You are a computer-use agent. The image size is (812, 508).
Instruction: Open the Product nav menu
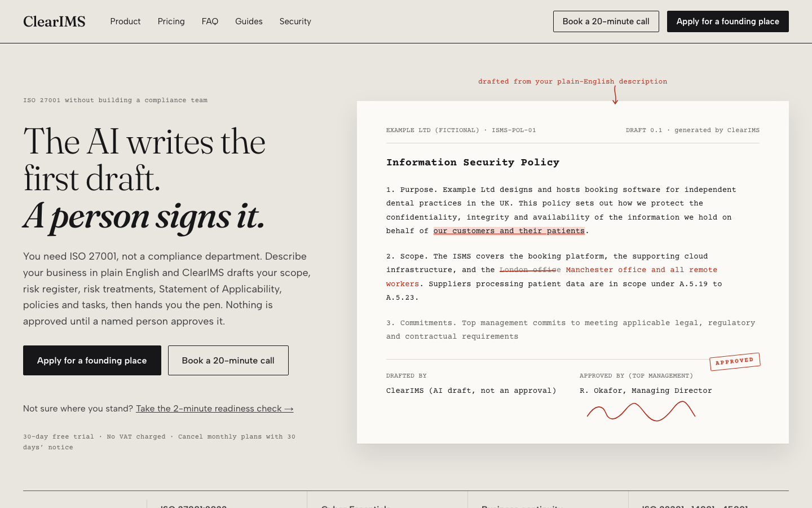point(125,21)
